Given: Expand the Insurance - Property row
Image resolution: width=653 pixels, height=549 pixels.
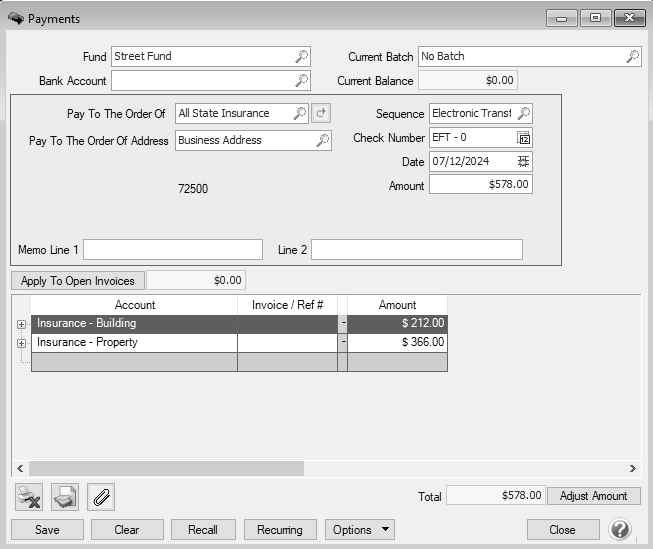Looking at the screenshot, I should tap(21, 343).
